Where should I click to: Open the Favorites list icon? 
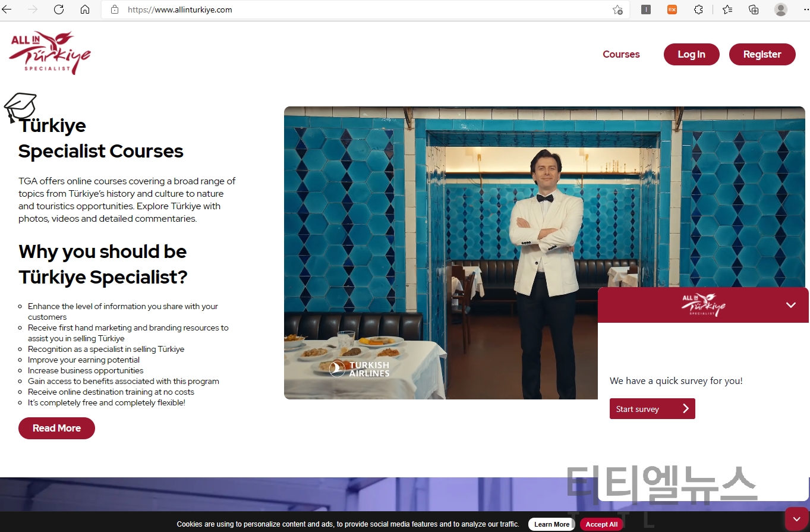(x=727, y=10)
